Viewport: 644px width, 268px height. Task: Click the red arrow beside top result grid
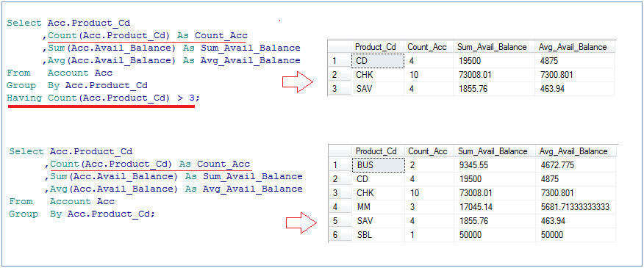[x=298, y=82]
